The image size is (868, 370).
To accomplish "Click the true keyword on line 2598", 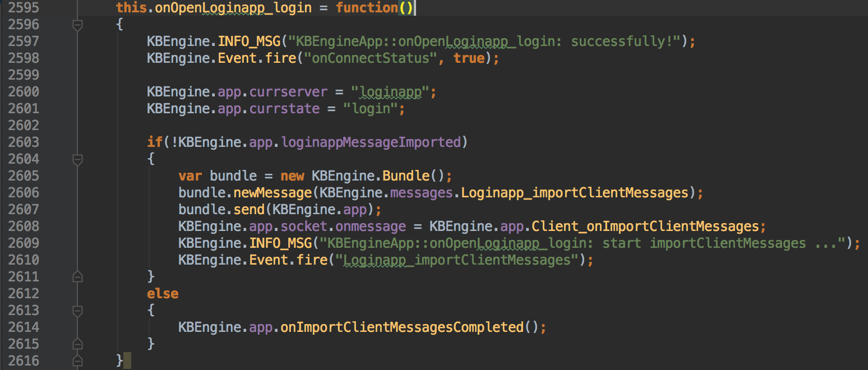I will 469,58.
